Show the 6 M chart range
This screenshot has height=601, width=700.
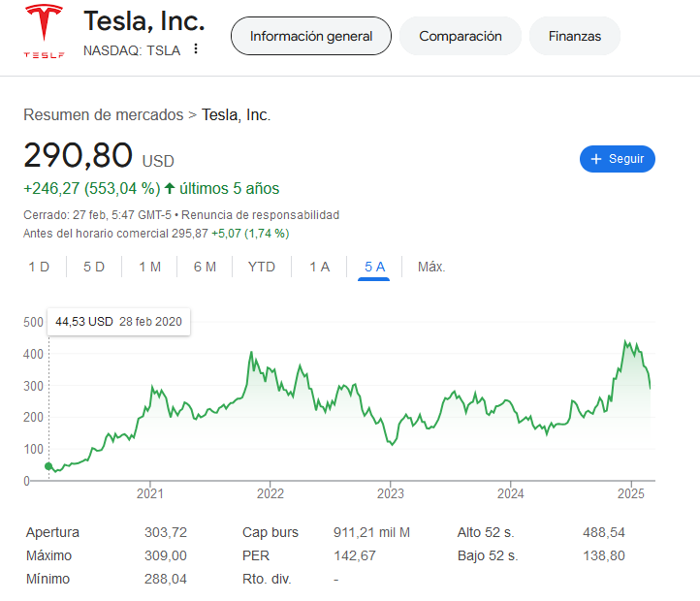point(205,267)
